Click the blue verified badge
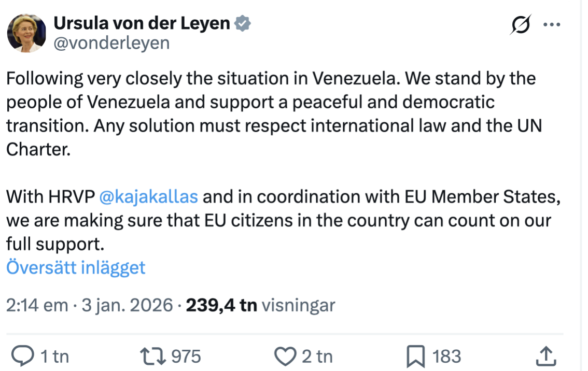Screen dimensions: 588x371 coord(244,23)
